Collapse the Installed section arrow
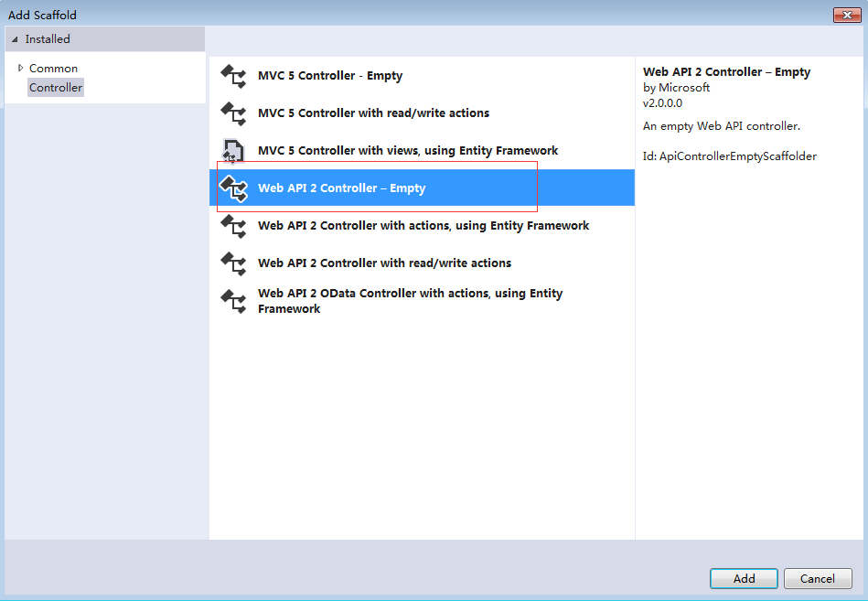868x601 pixels. (15, 39)
